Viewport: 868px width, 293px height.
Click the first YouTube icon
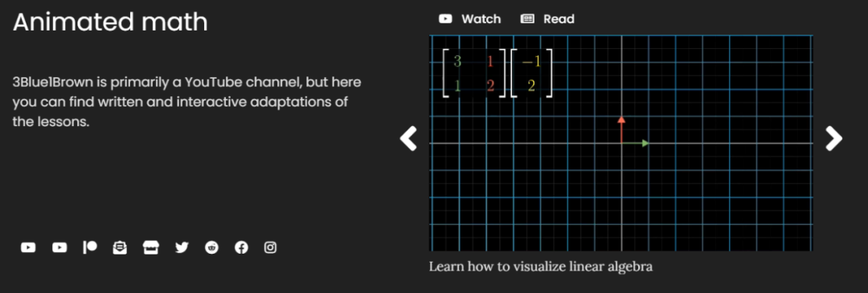[x=28, y=248]
